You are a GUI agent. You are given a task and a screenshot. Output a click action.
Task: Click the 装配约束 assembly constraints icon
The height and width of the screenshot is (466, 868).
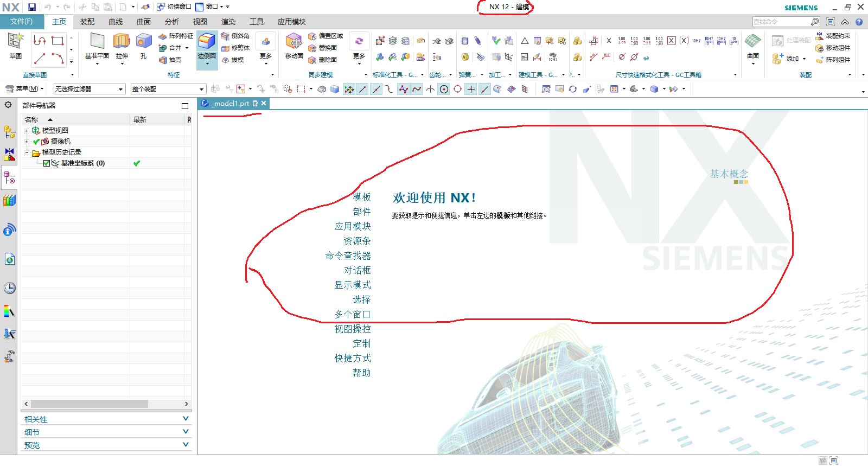pos(833,36)
